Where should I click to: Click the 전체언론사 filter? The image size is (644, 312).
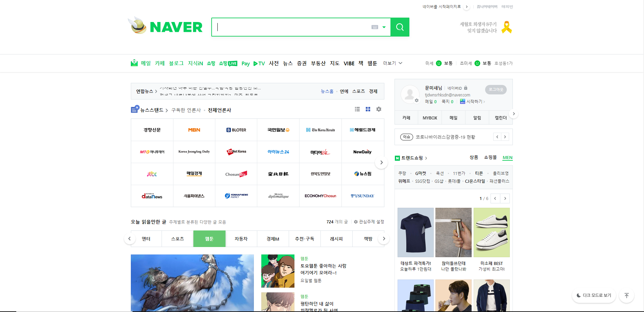tap(219, 110)
